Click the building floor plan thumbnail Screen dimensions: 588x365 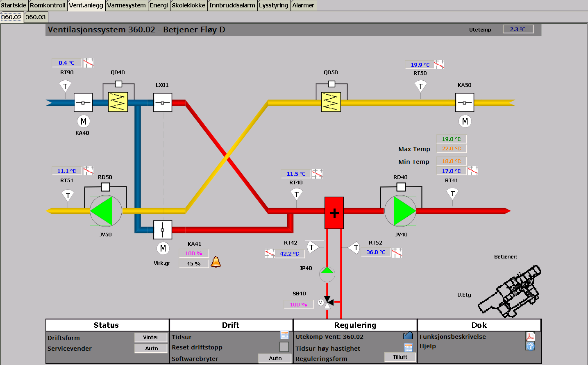click(x=510, y=291)
